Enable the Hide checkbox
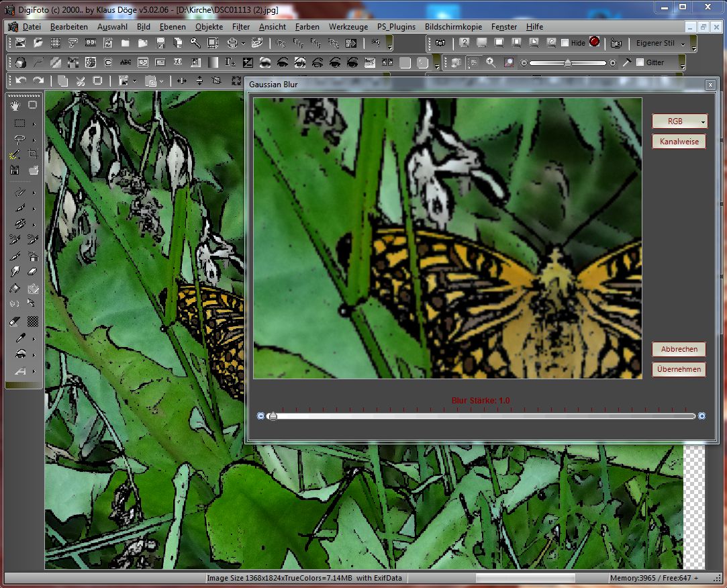The height and width of the screenshot is (588, 727). 565,43
